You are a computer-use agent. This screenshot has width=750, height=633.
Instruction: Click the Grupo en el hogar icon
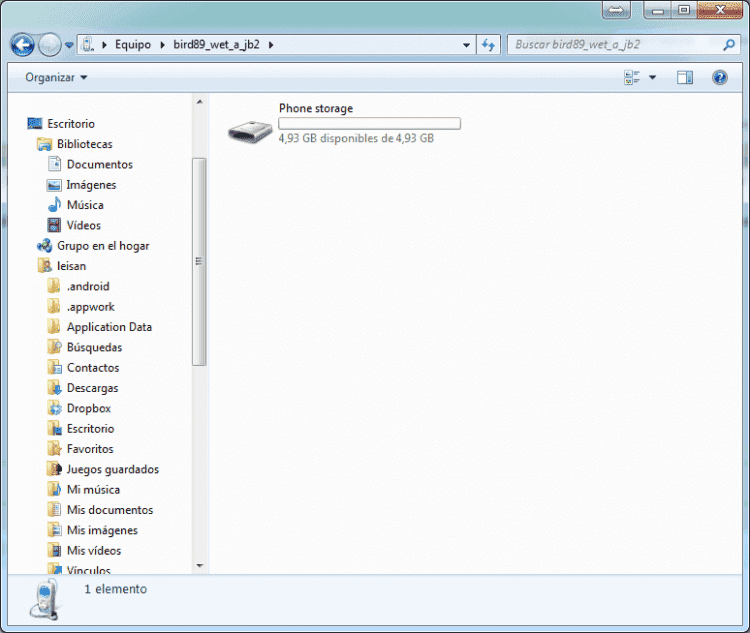(44, 246)
